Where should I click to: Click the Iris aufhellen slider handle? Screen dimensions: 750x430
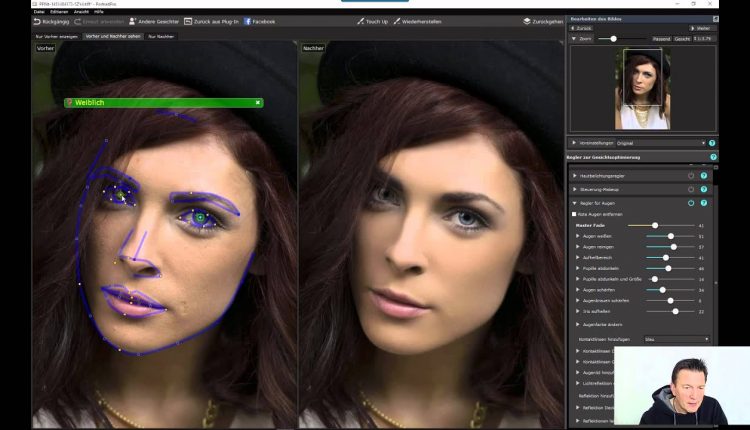[675, 311]
